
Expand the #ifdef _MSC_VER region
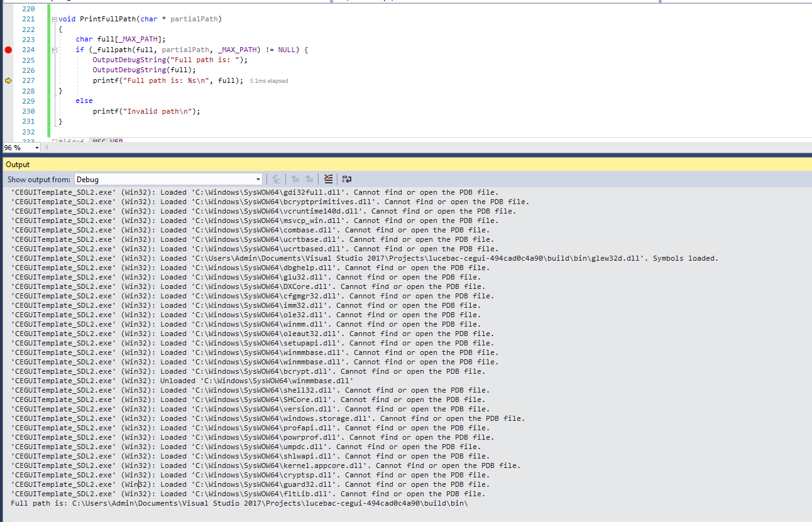point(55,141)
